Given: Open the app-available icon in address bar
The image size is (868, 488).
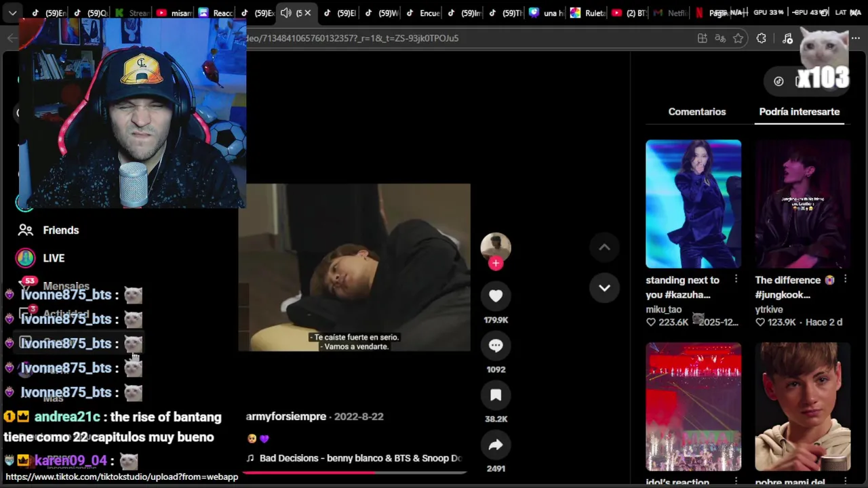Looking at the screenshot, I should tap(703, 38).
